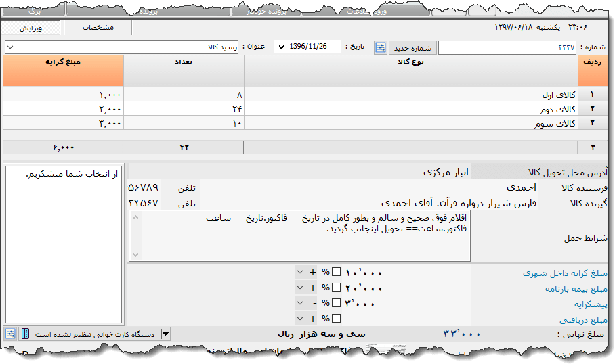Check the percent box in پیشکرایه row
The height and width of the screenshot is (364, 615).
click(336, 303)
